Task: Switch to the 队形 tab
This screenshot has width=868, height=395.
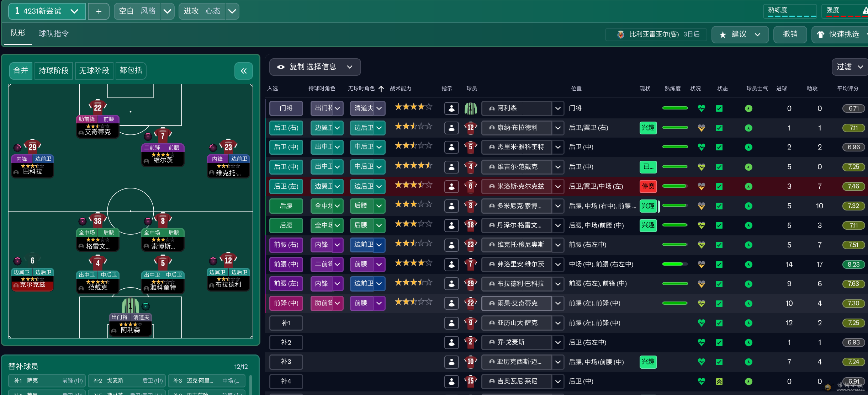Action: 18,33
